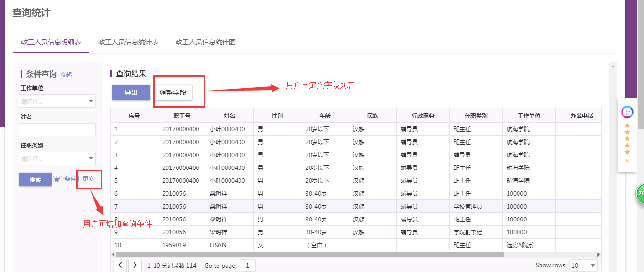Click LISAN name cell in row 10
This screenshot has width=644, height=272.
click(218, 245)
